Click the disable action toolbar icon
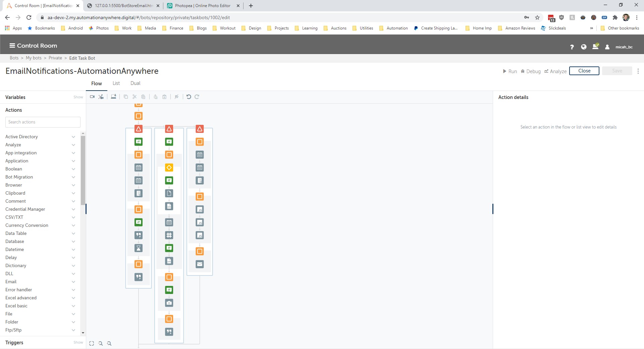The width and height of the screenshot is (644, 349). 176,97
